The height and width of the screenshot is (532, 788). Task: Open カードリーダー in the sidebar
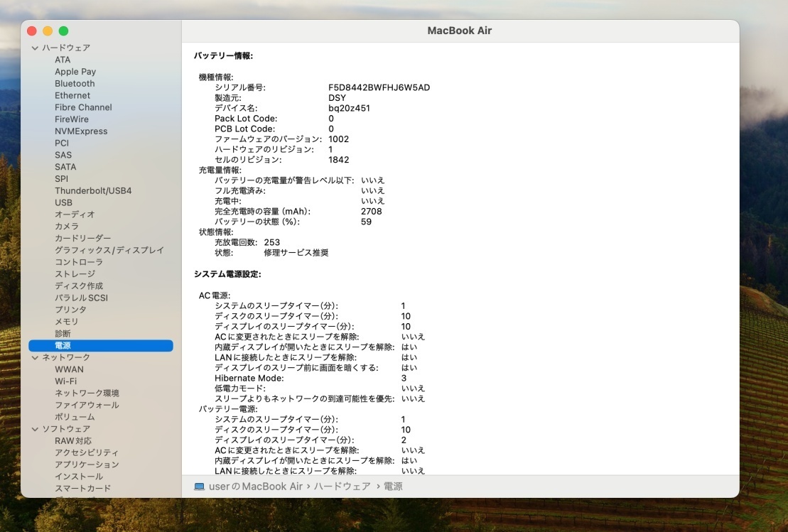pyautogui.click(x=82, y=238)
